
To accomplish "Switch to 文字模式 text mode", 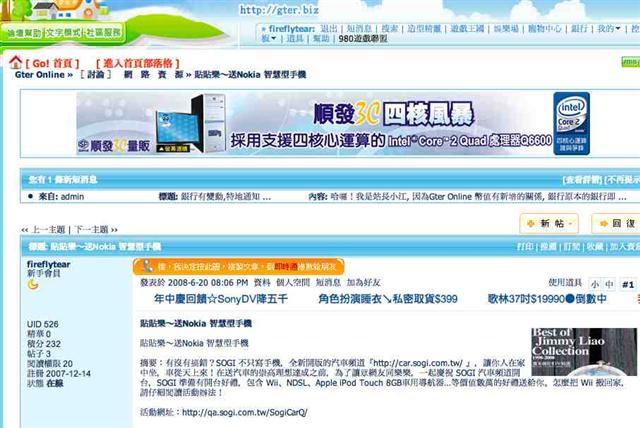I will coord(63,33).
